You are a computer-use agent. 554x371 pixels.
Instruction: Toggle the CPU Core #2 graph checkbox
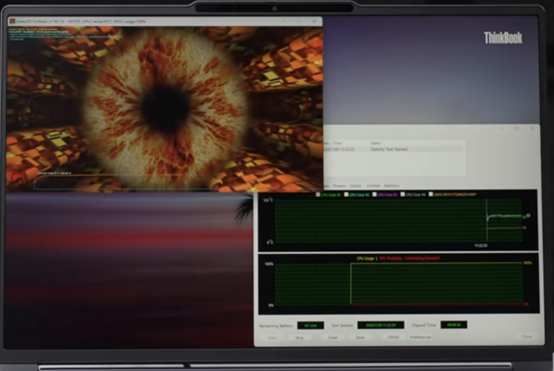click(346, 195)
